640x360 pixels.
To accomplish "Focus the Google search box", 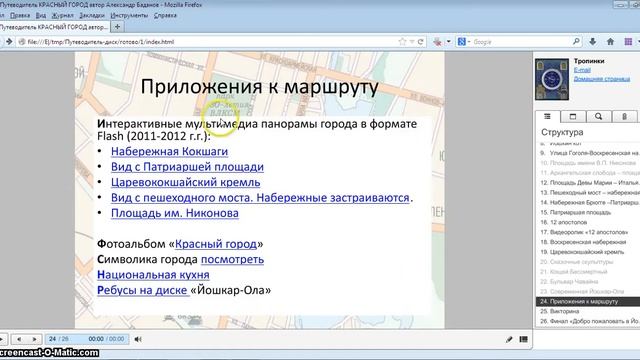I will pyautogui.click(x=522, y=42).
